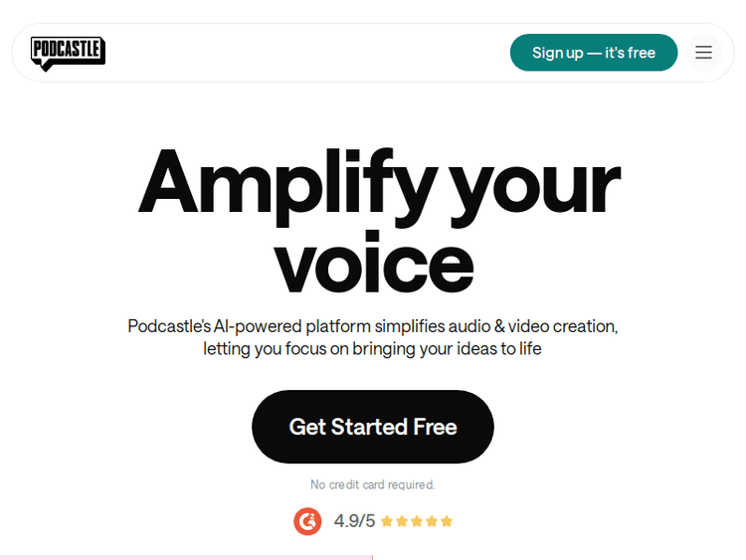Click the pink banner at the page bottom

[186, 557]
